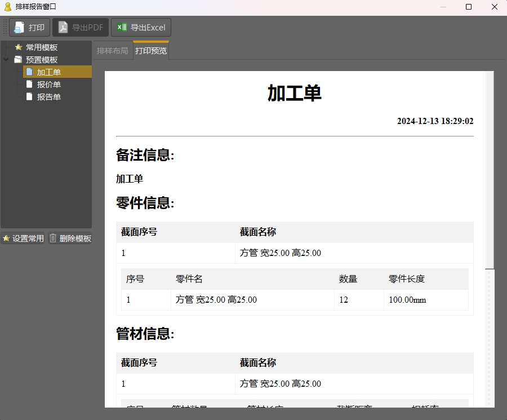This screenshot has height=420, width=507.
Task: Click the preview vertical scrollbar thumb
Action: [x=490, y=170]
